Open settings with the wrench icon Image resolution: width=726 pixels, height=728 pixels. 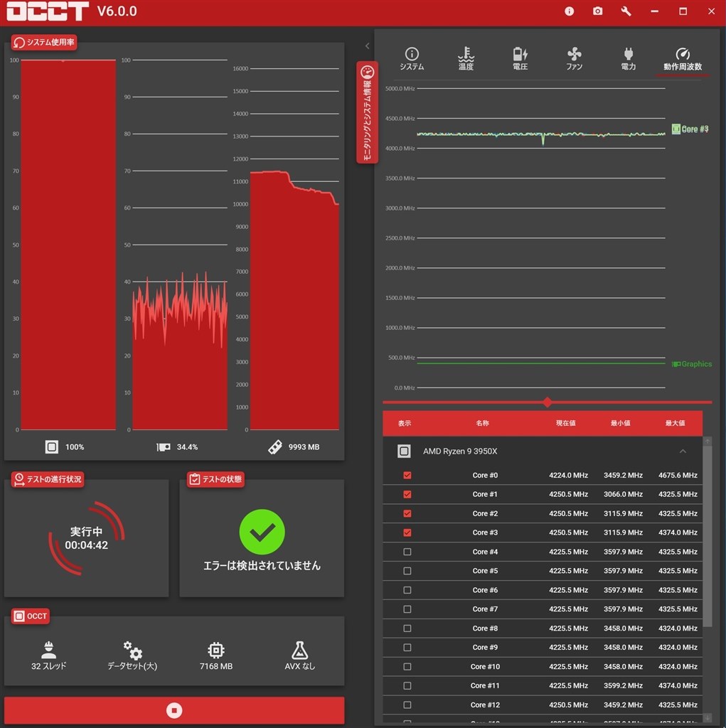point(626,11)
